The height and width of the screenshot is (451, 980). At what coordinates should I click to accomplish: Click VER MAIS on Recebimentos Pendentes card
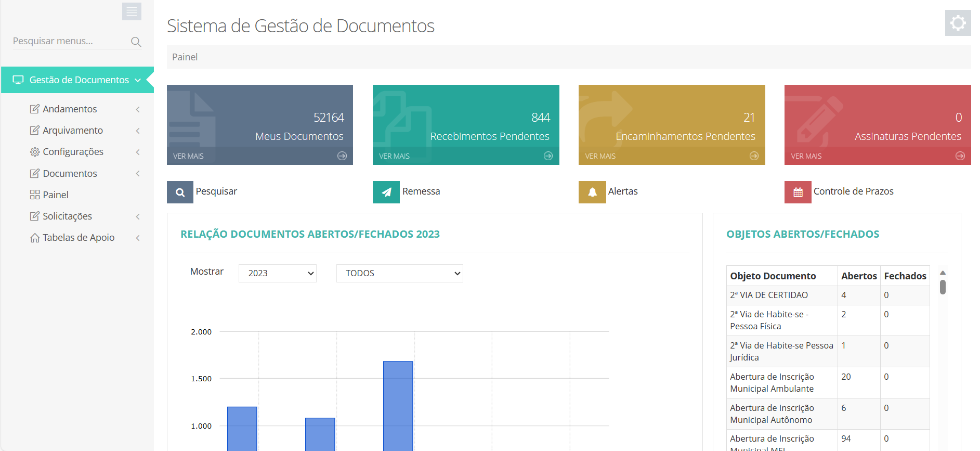coord(394,156)
